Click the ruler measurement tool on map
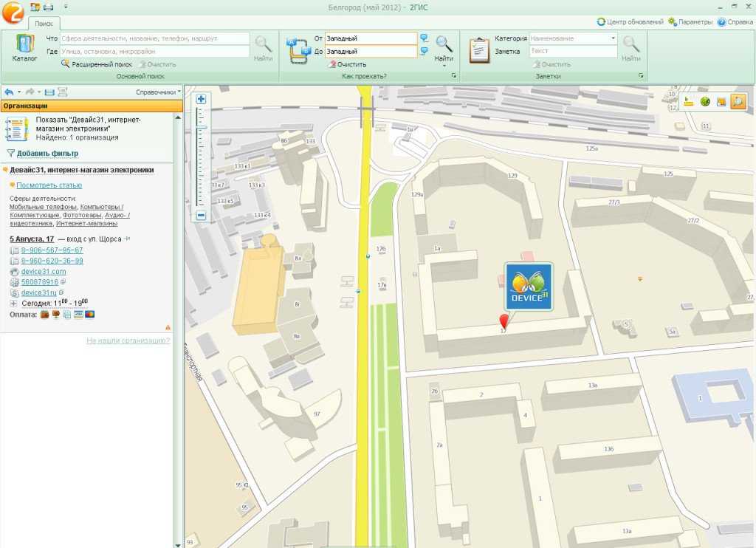Viewport: 756px width, 548px height. click(x=688, y=102)
